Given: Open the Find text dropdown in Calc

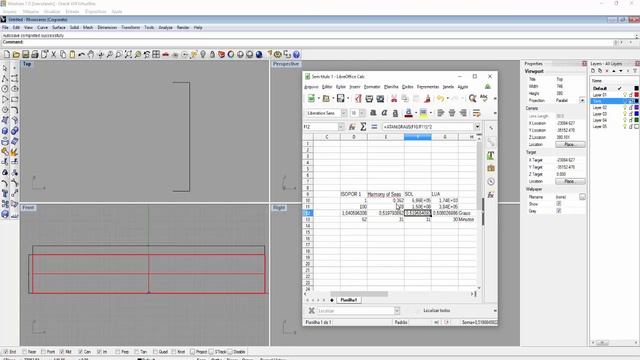Looking at the screenshot, I should (x=397, y=311).
